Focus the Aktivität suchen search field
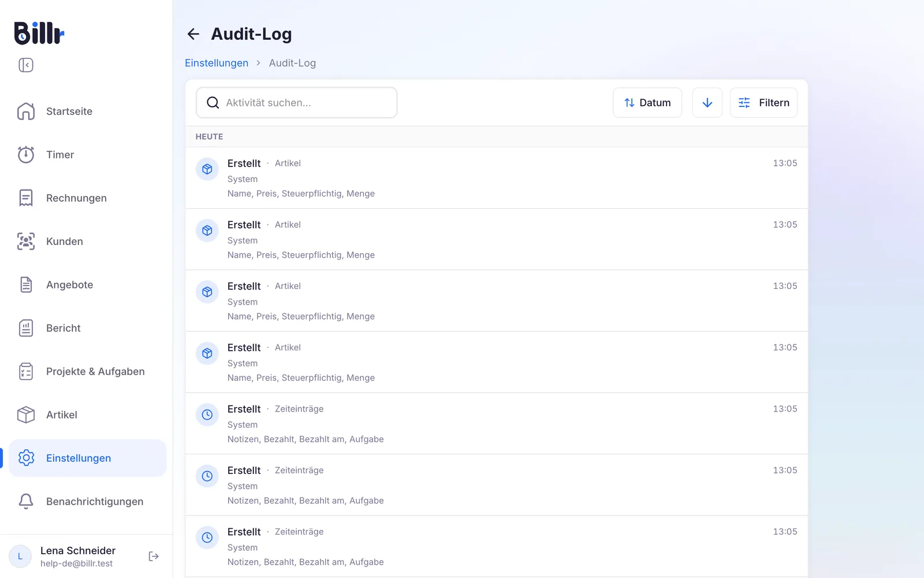The image size is (924, 578). point(297,103)
